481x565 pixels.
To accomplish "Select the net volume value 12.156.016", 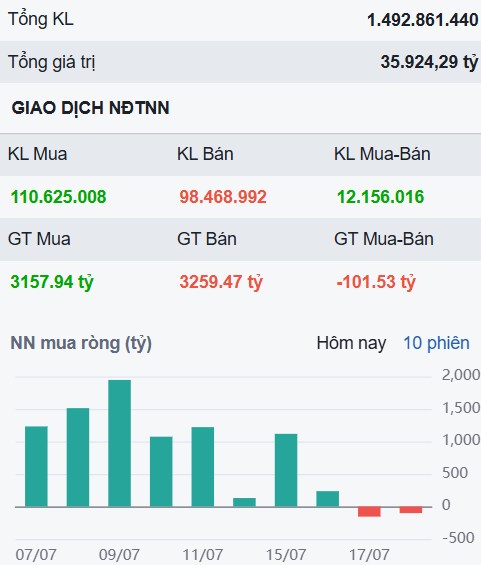I will (380, 197).
